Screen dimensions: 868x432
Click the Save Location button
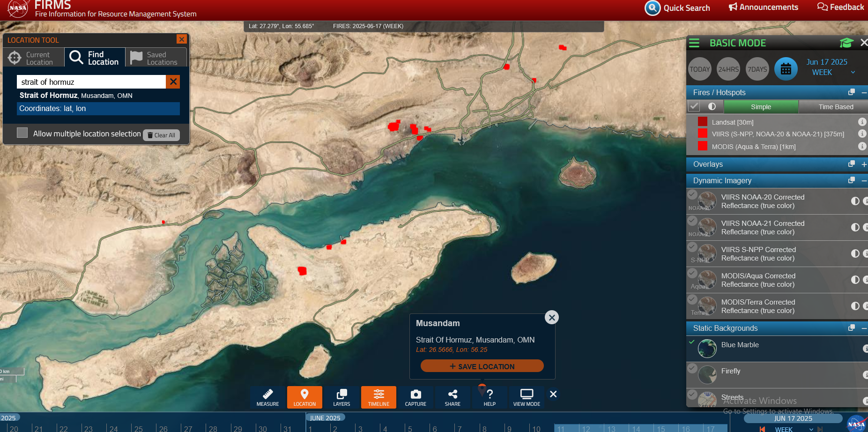[482, 366]
